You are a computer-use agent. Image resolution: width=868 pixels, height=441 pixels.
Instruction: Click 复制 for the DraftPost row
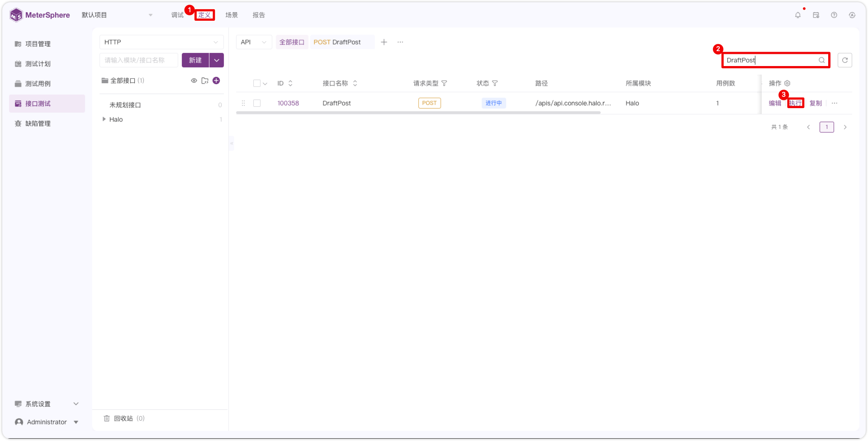816,103
